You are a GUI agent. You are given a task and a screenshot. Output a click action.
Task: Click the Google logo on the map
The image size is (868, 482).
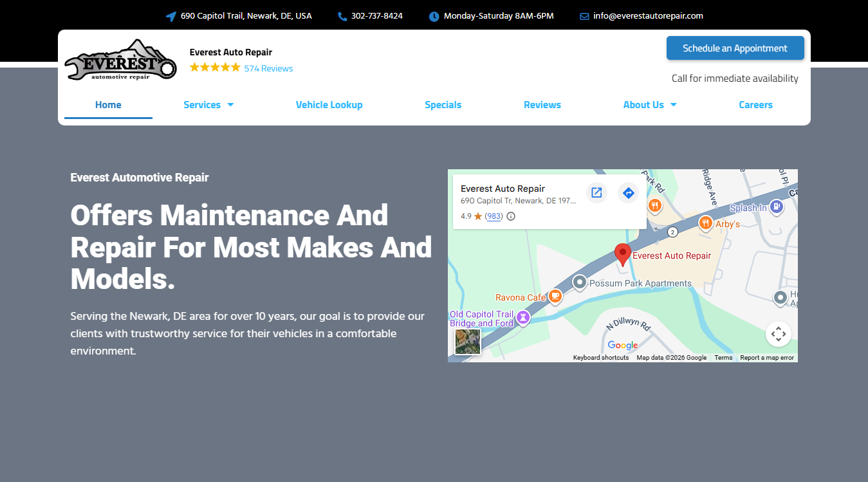pyautogui.click(x=623, y=345)
